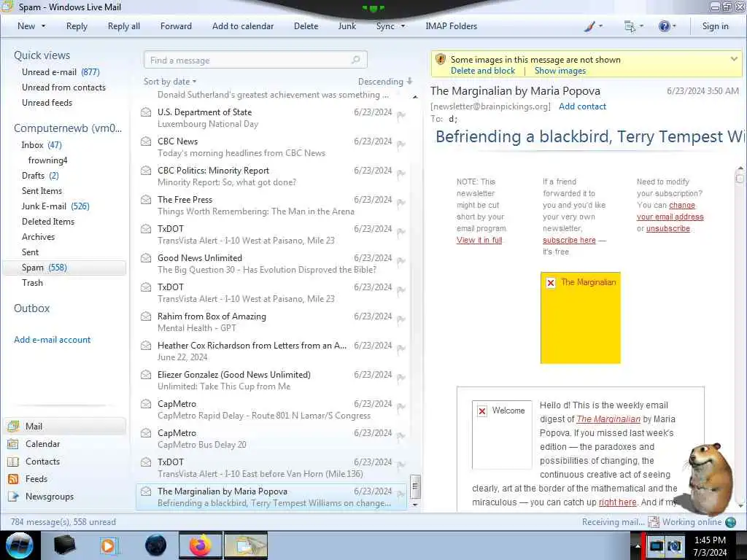Image resolution: width=747 pixels, height=560 pixels.
Task: Click the blue Help question mark icon
Action: point(664,26)
